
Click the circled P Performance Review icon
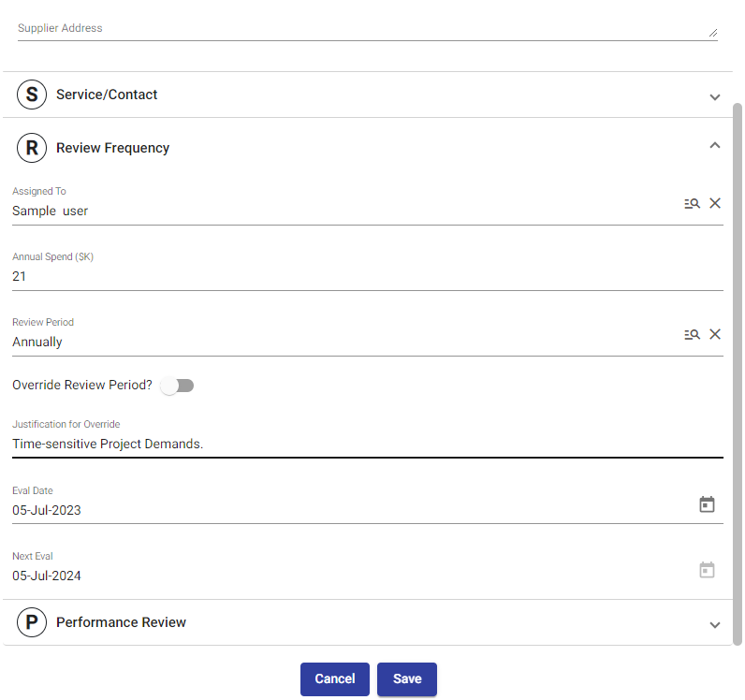(32, 622)
